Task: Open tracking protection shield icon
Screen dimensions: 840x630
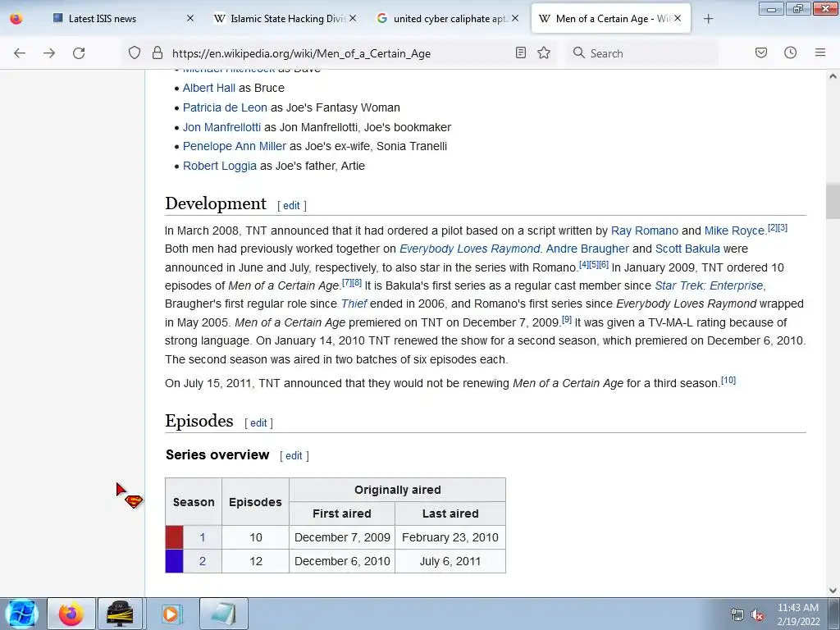Action: tap(135, 52)
